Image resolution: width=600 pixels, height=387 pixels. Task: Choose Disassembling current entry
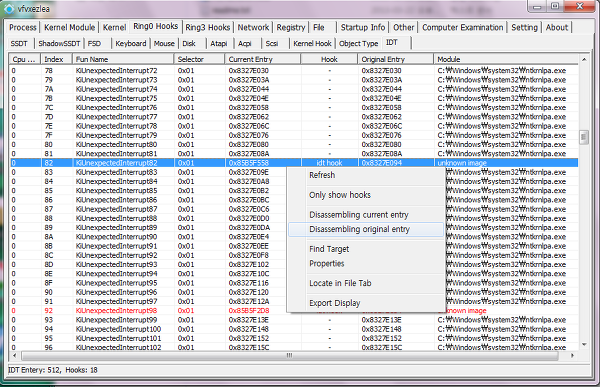365,215
